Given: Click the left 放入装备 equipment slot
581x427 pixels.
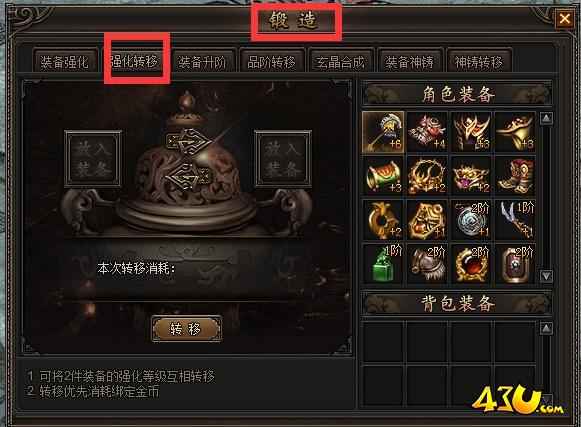Looking at the screenshot, I should click(93, 159).
